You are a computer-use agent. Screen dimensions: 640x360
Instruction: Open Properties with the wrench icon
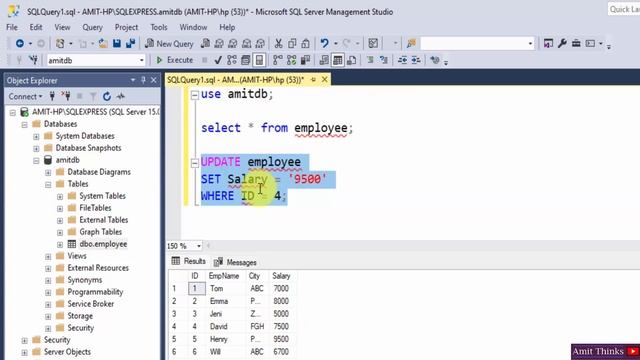pos(562,43)
